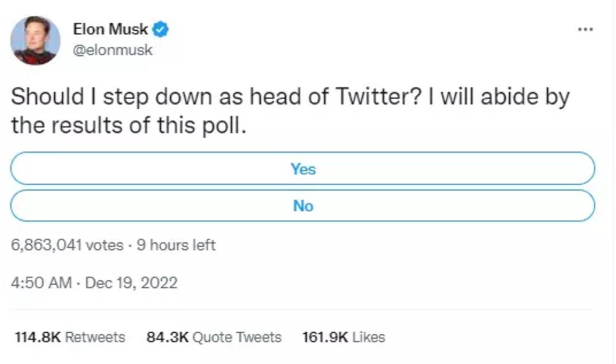
Task: Click the 6,863,041 votes total
Action: point(67,245)
